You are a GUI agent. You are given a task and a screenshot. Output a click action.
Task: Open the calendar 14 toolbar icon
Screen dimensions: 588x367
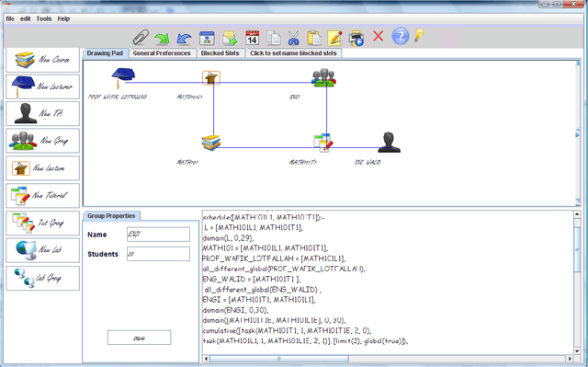coord(252,38)
